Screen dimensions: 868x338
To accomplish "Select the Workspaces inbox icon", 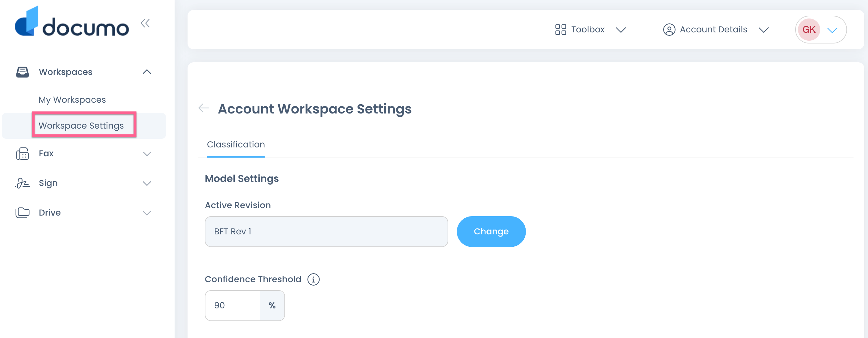I will click(x=22, y=72).
